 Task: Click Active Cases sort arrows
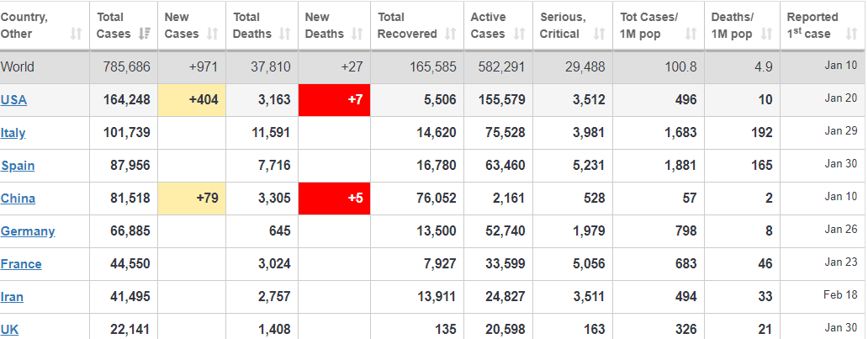tap(520, 34)
